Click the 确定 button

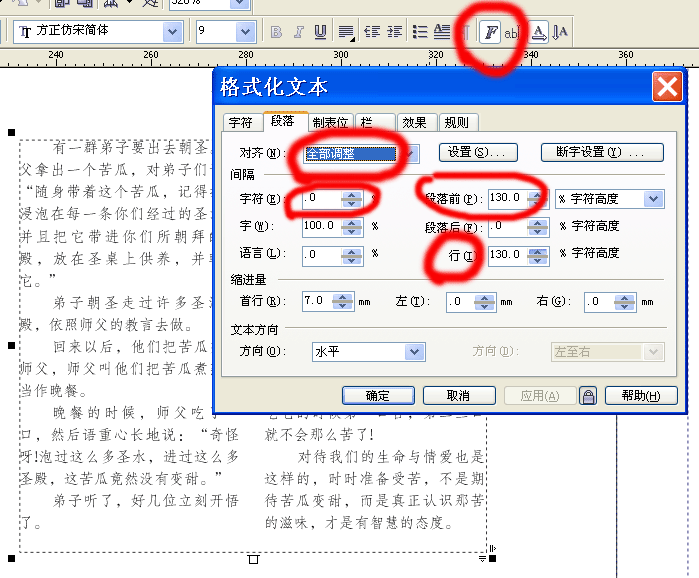click(x=378, y=396)
